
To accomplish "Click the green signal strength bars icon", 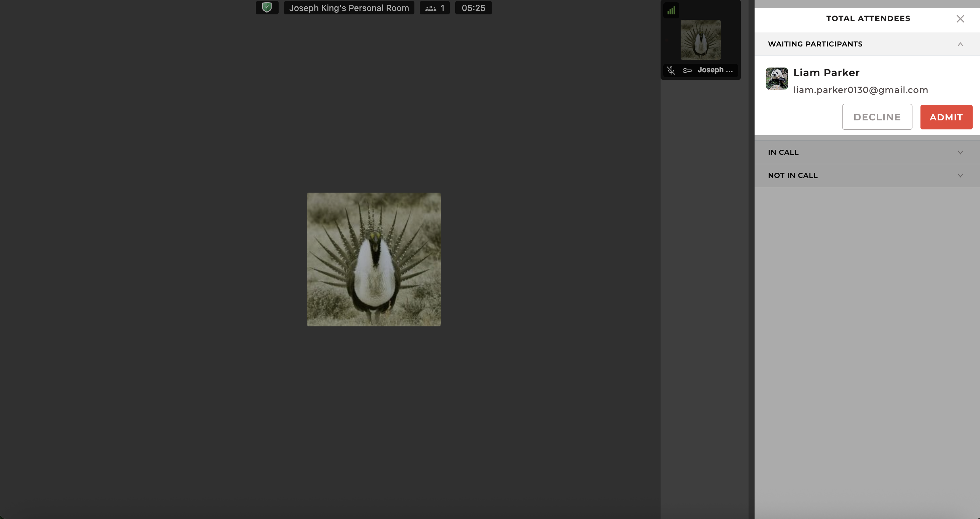I will pos(671,11).
